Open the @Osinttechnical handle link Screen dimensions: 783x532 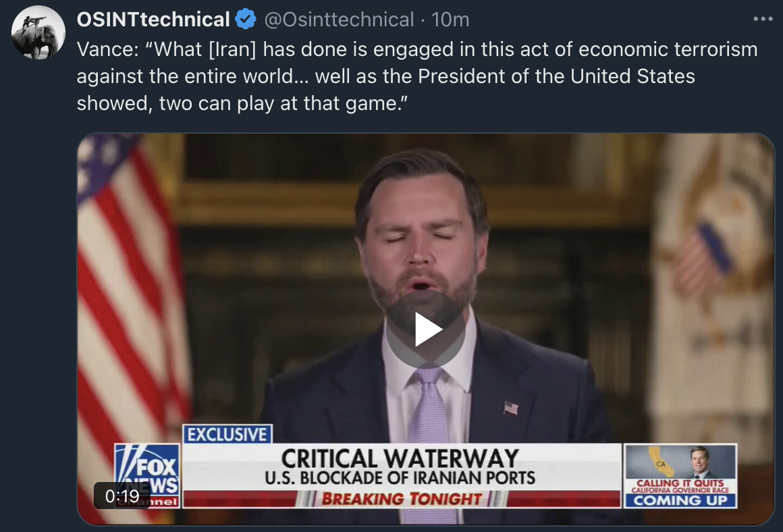[x=339, y=20]
